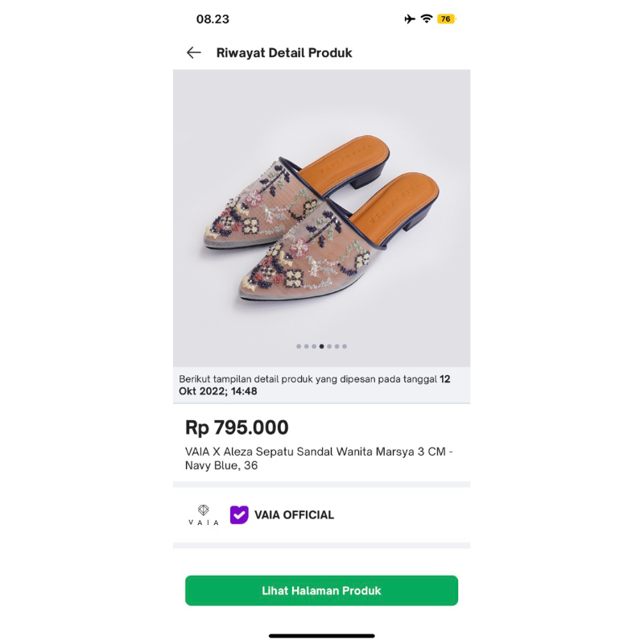
Task: Tap the battery level indicator
Action: tap(446, 19)
